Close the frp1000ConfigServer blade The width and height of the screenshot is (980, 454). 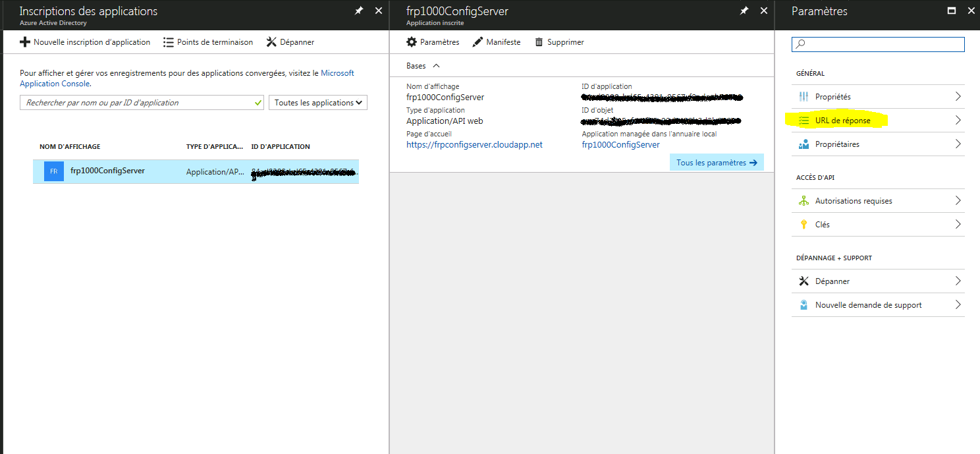click(764, 11)
